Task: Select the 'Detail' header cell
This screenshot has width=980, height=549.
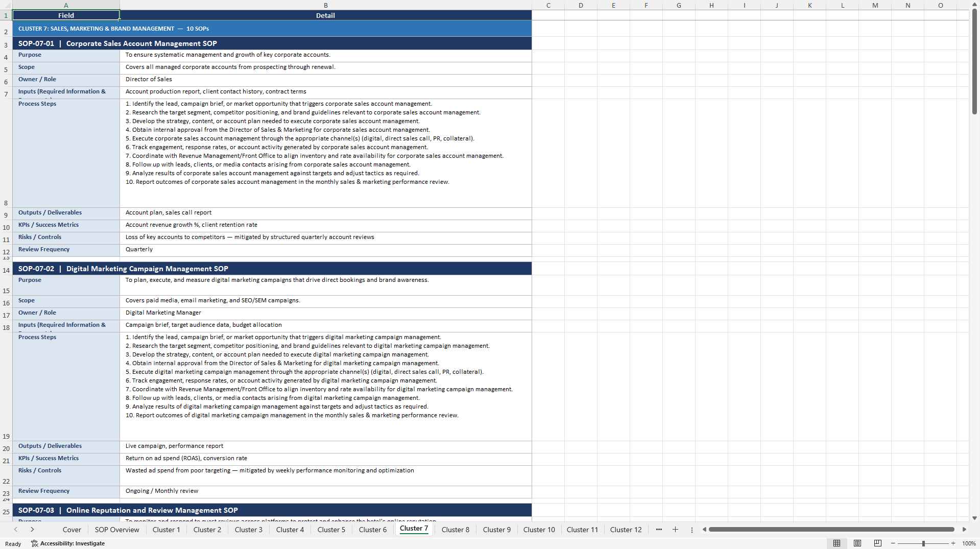Action: point(325,15)
